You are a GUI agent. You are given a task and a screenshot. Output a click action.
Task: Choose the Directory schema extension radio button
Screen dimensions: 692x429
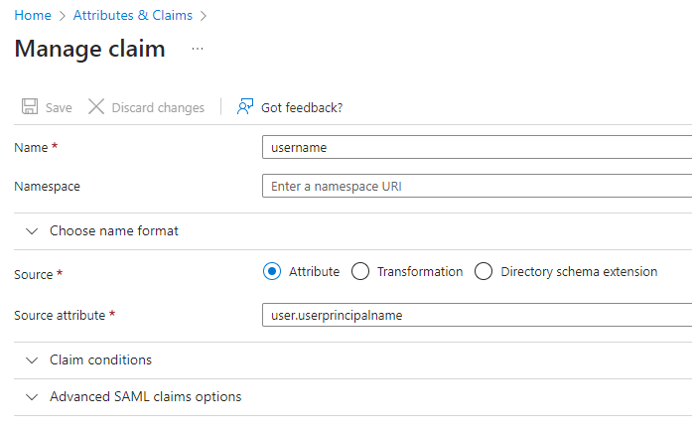(484, 271)
